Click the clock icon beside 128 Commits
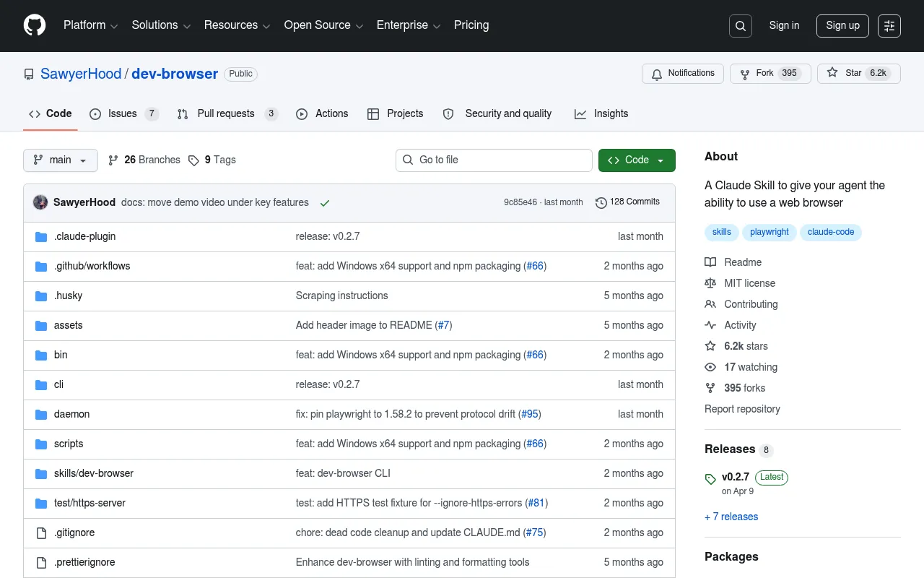This screenshot has height=578, width=924. 601,203
